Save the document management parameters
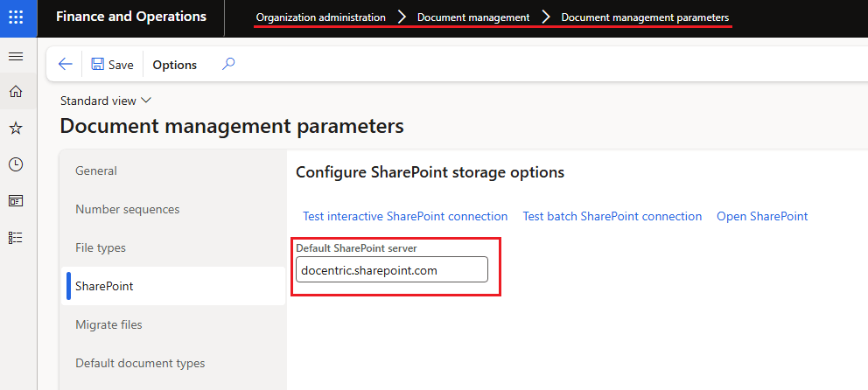Screen dimensions: 868x390 click(112, 65)
